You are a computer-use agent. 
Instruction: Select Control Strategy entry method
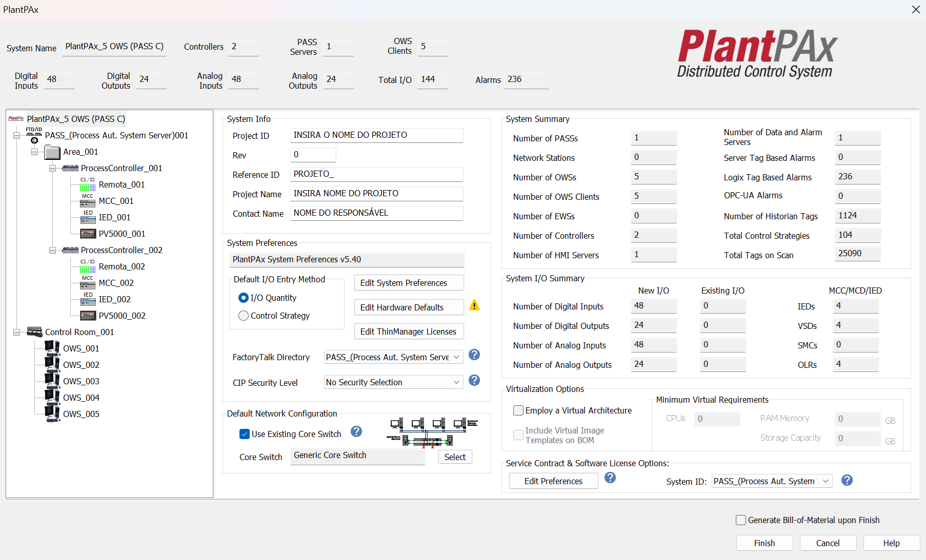pyautogui.click(x=244, y=316)
